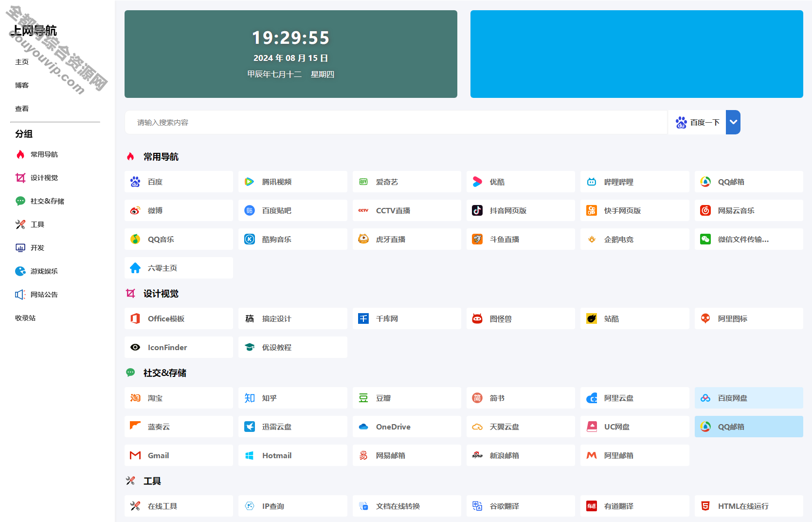This screenshot has width=812, height=522.
Task: Click the blue banner panel
Action: pyautogui.click(x=637, y=54)
